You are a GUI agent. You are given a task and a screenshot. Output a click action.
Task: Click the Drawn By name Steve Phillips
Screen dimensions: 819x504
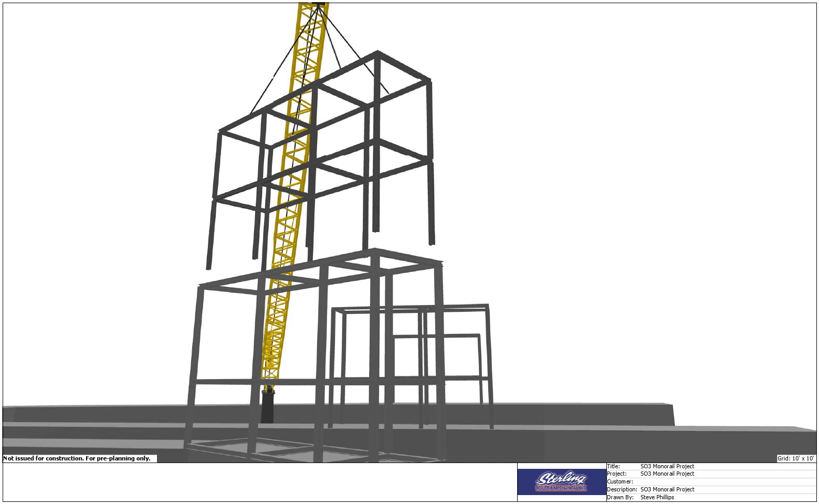point(657,497)
